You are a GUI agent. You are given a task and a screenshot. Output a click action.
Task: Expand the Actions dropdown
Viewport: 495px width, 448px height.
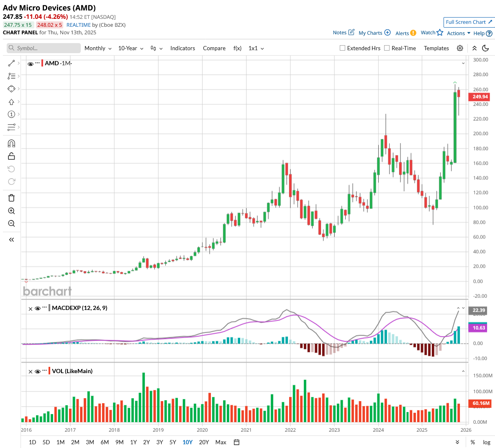pos(458,33)
